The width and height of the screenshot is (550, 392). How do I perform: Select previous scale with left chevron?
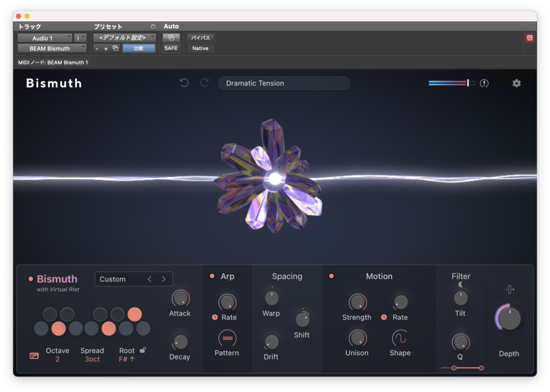click(x=150, y=279)
